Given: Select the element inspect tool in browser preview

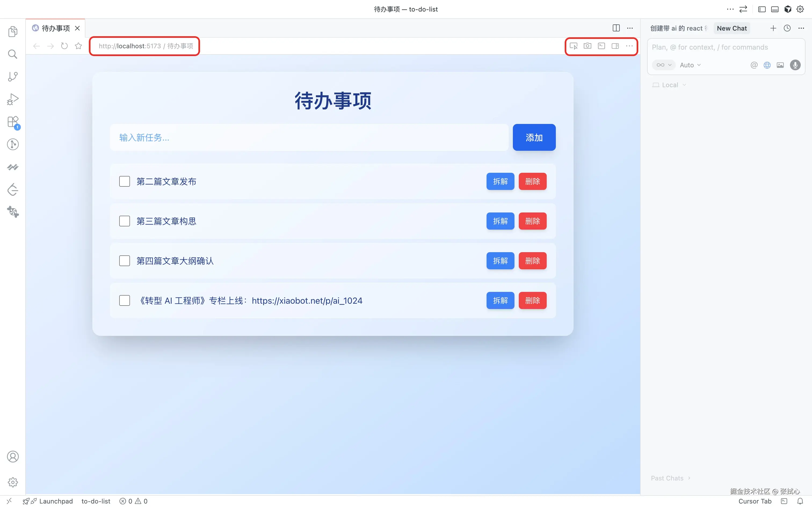Looking at the screenshot, I should coord(574,46).
